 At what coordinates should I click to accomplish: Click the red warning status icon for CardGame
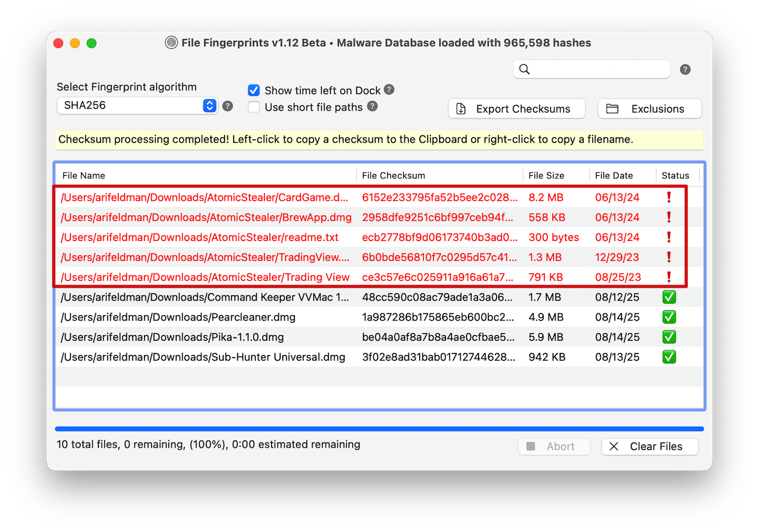click(669, 198)
